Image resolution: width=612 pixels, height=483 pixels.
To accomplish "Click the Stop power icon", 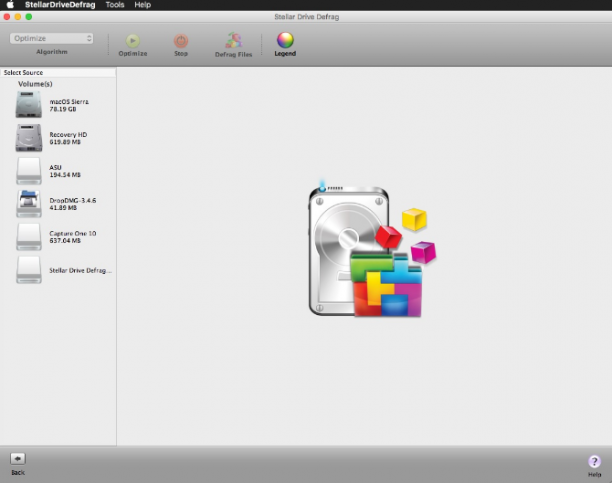I will (x=181, y=41).
